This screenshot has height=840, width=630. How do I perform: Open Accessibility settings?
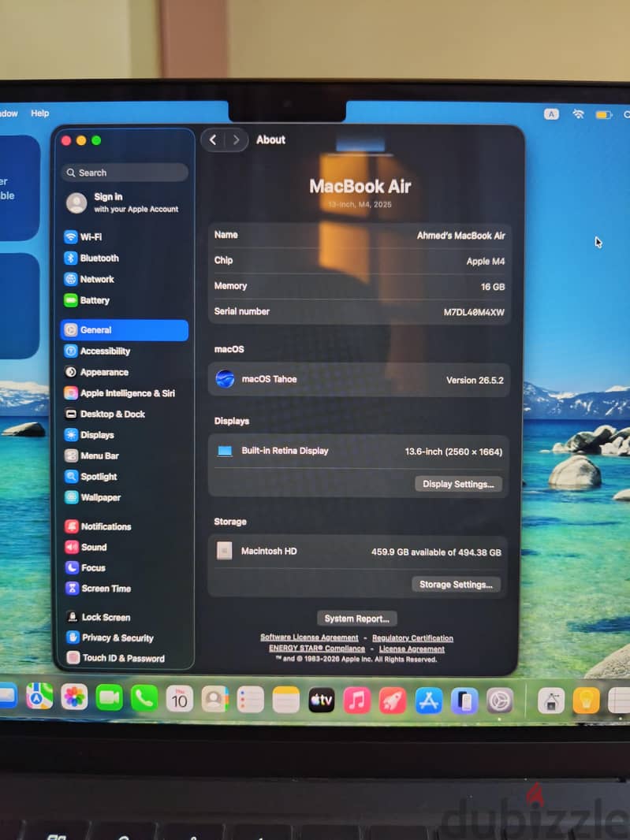pos(125,351)
